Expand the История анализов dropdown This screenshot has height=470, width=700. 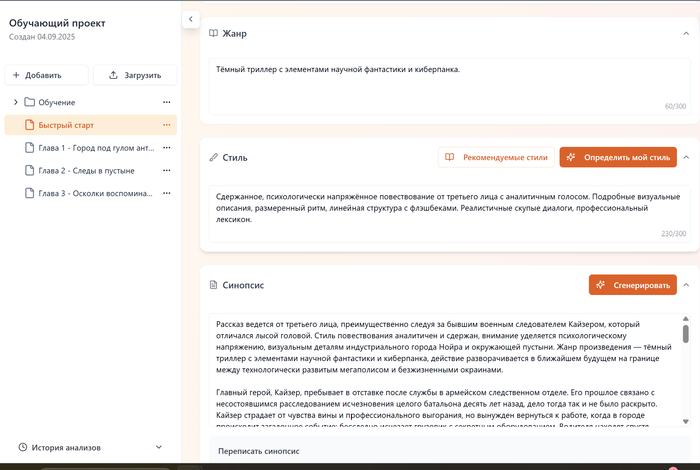(158, 447)
